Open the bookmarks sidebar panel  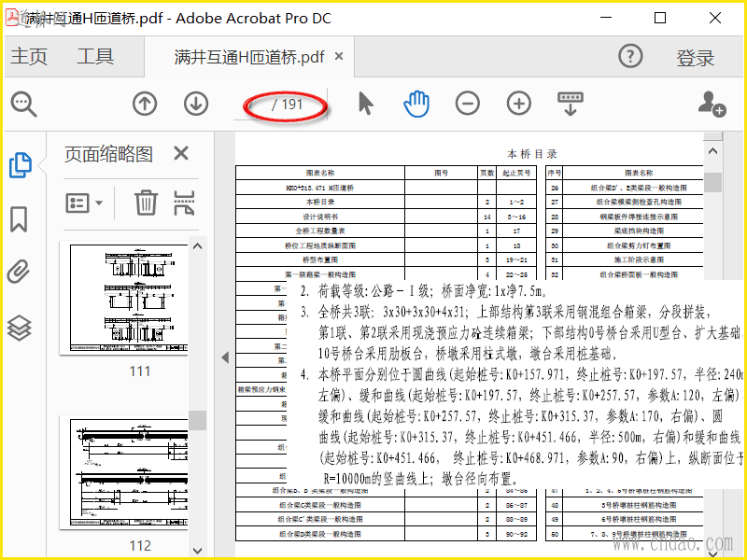click(19, 219)
